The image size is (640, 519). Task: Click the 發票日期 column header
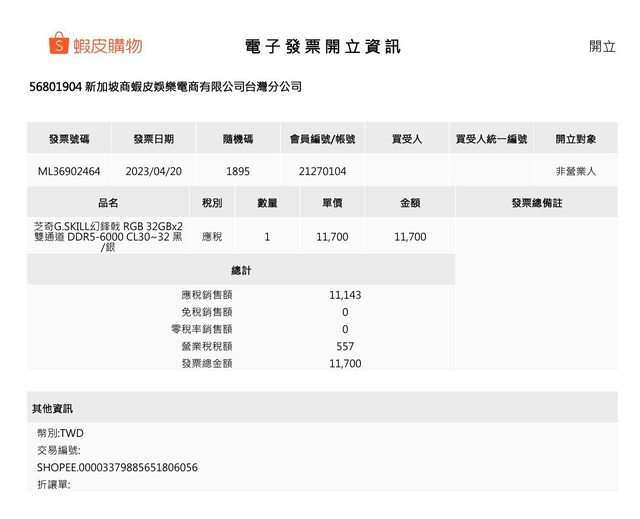pos(153,139)
